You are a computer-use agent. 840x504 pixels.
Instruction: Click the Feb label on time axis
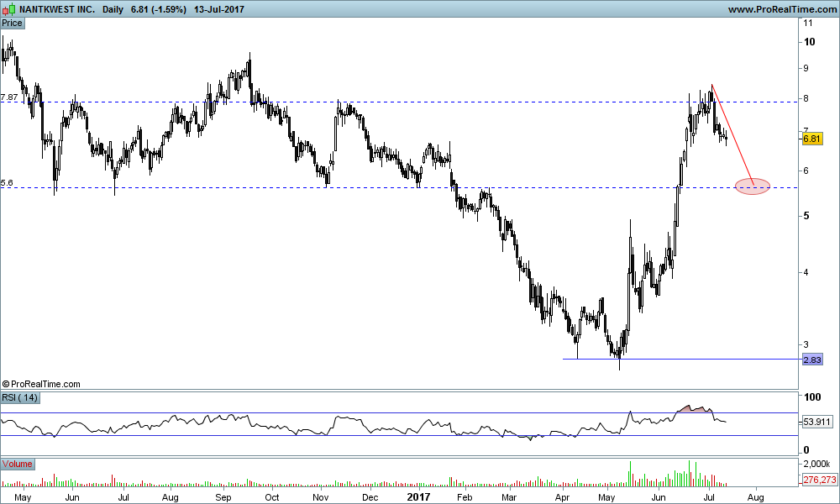tap(465, 497)
